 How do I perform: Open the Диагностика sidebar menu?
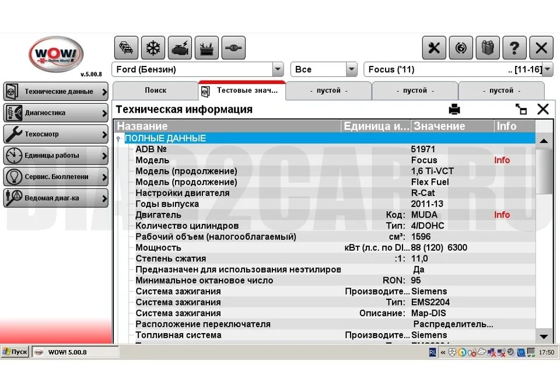56,113
